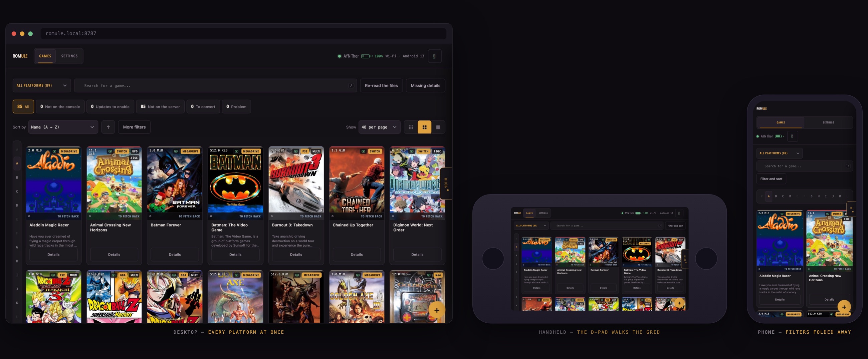868x359 pixels.
Task: Switch to the small dense grid view
Action: click(x=411, y=127)
